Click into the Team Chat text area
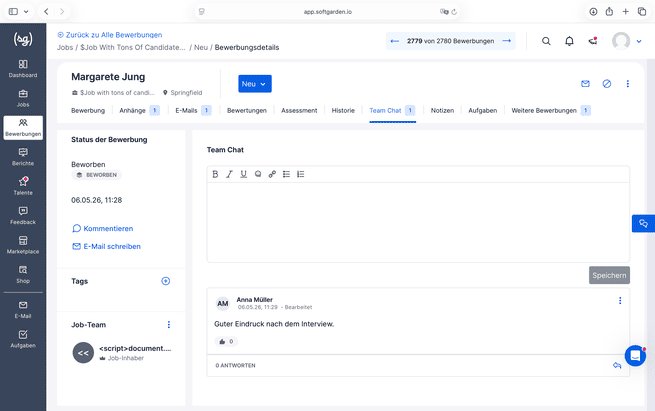Viewport: 655px width, 411px height. click(x=418, y=222)
